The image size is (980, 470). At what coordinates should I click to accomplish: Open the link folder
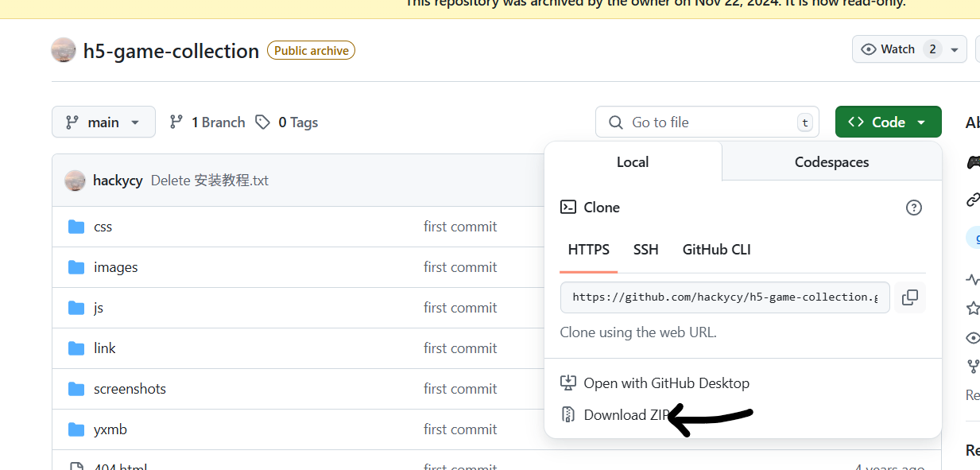point(105,348)
